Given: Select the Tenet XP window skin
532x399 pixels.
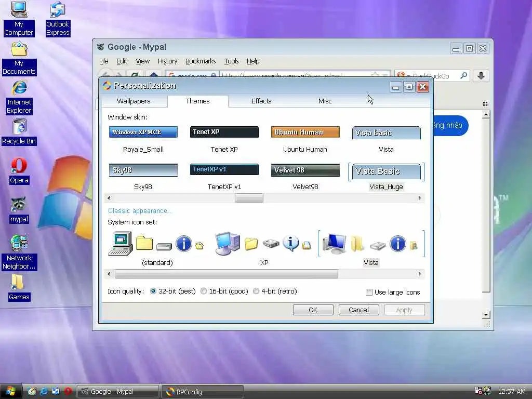Looking at the screenshot, I should (224, 139).
